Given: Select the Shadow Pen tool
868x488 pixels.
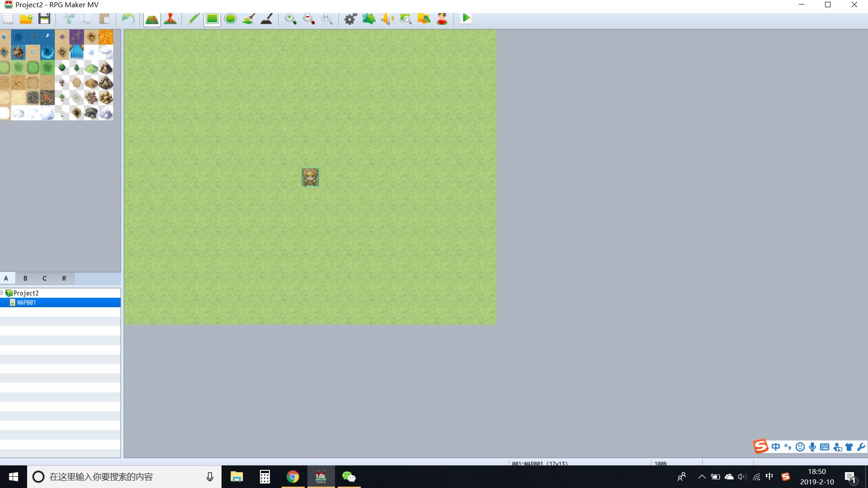Looking at the screenshot, I should pyautogui.click(x=267, y=19).
